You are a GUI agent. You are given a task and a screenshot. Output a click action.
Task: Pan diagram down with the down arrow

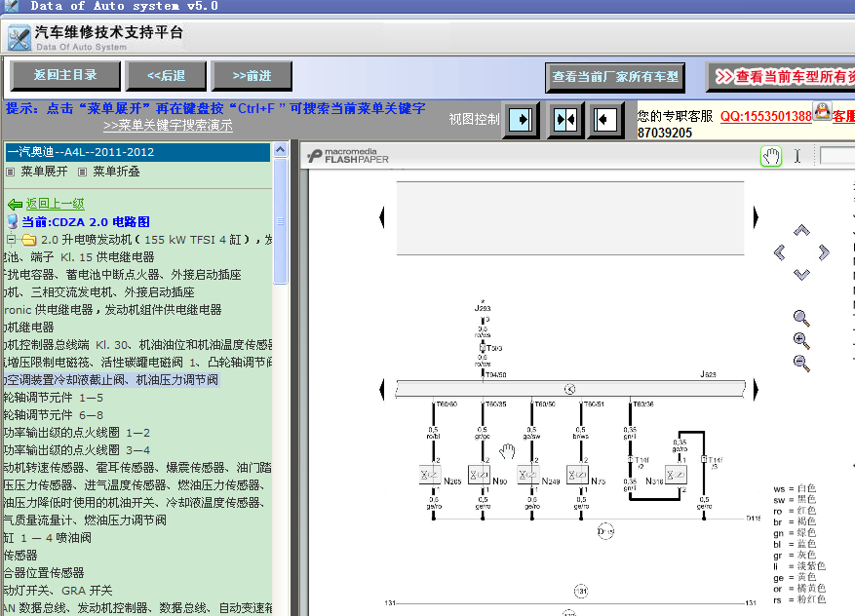point(801,274)
